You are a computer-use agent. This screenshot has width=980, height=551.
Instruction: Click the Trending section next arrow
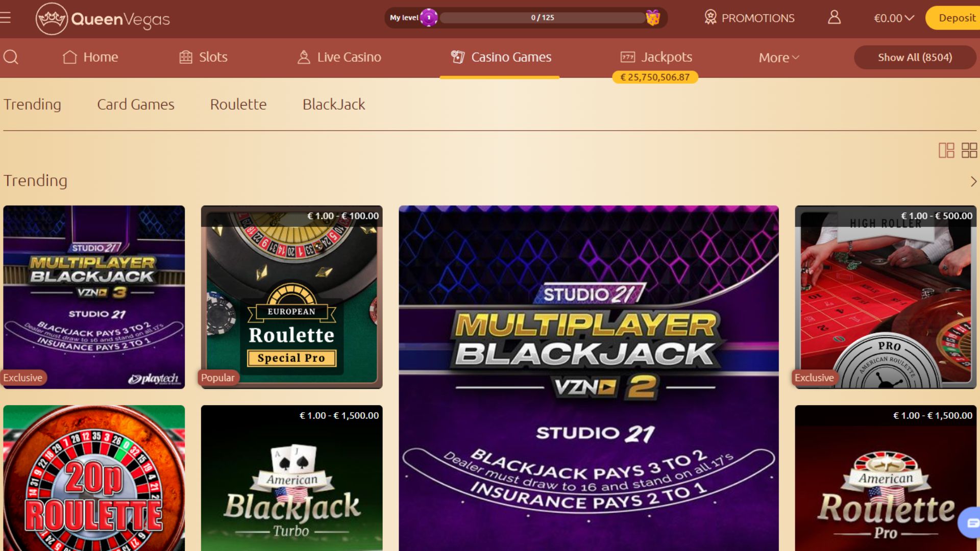coord(973,181)
